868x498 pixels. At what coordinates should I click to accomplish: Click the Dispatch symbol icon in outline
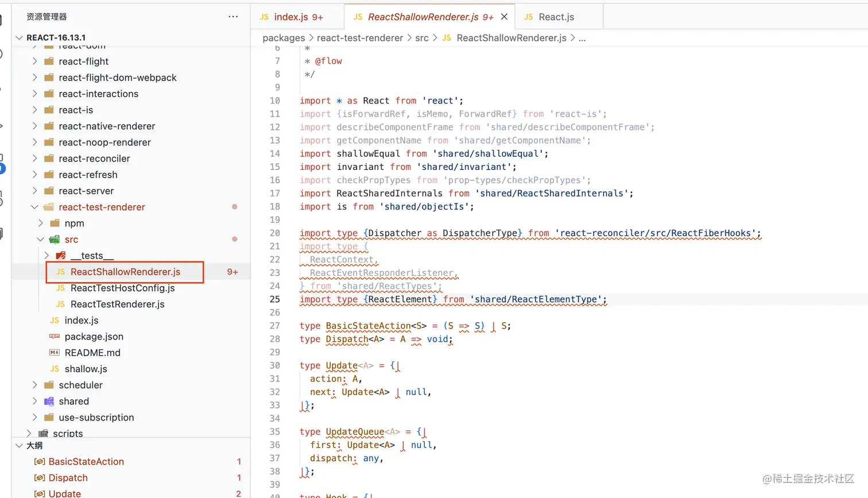pos(40,477)
